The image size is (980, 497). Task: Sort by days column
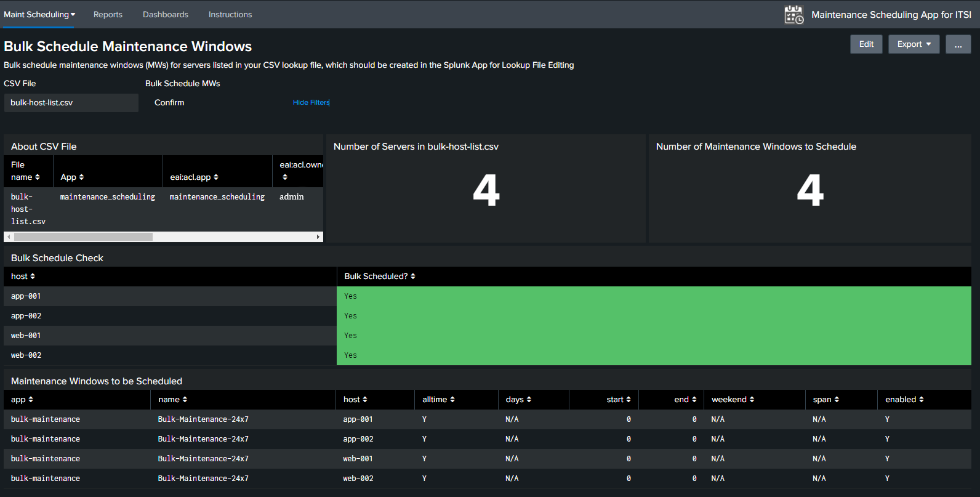(x=518, y=400)
